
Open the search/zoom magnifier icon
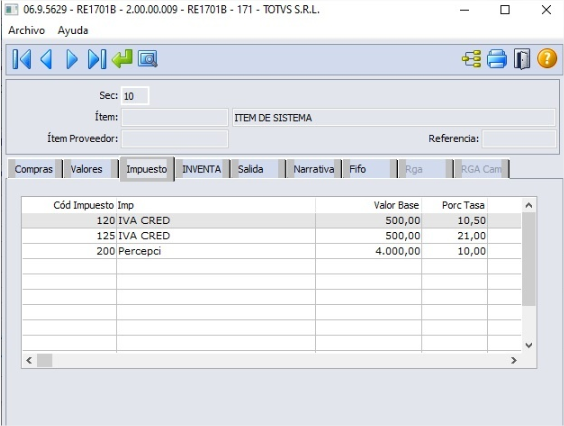[x=147, y=59]
